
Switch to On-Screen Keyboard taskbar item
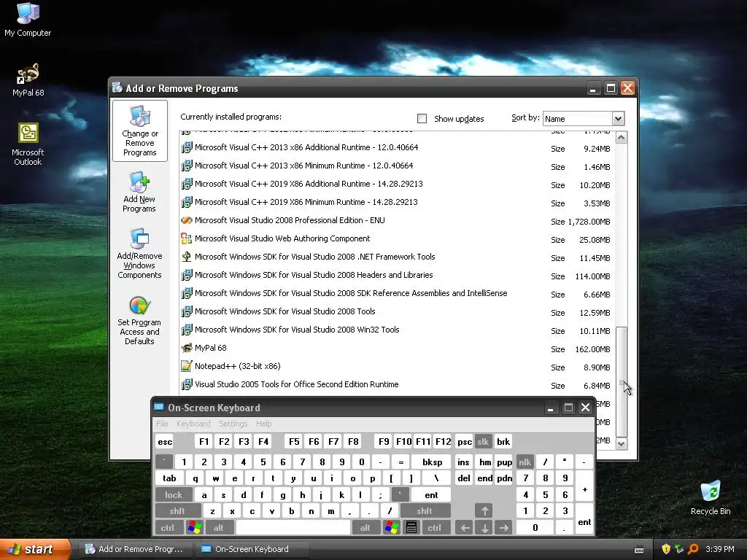[252, 549]
